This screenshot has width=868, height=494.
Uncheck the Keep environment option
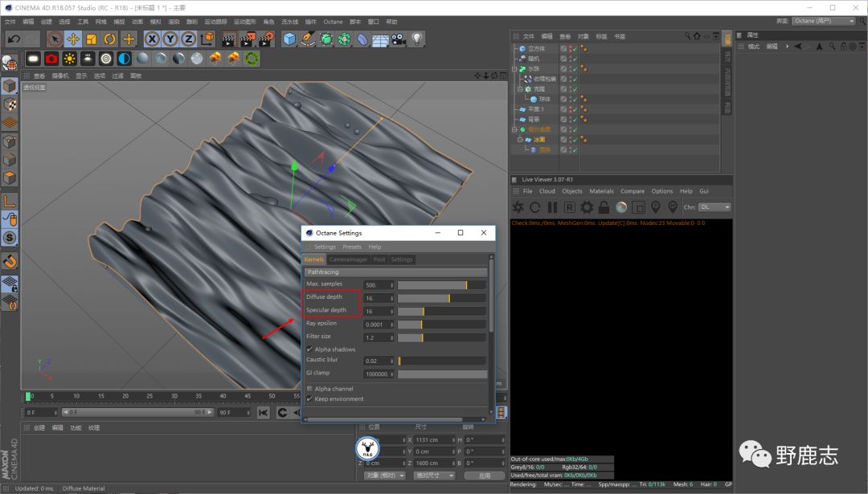click(x=309, y=399)
